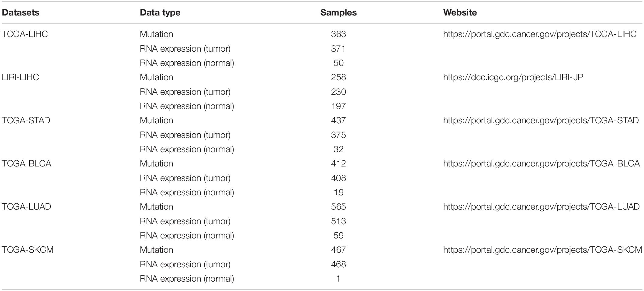
Task: Select the LIRI-LIHC dataset name
Action: 20,77
